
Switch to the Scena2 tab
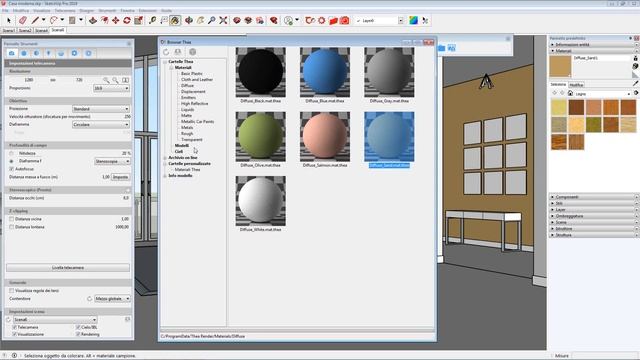click(x=24, y=30)
